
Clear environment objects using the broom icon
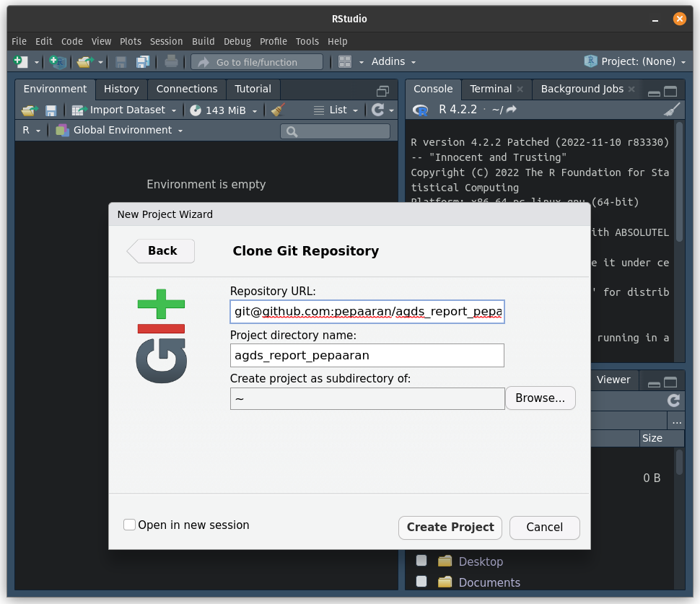point(278,110)
